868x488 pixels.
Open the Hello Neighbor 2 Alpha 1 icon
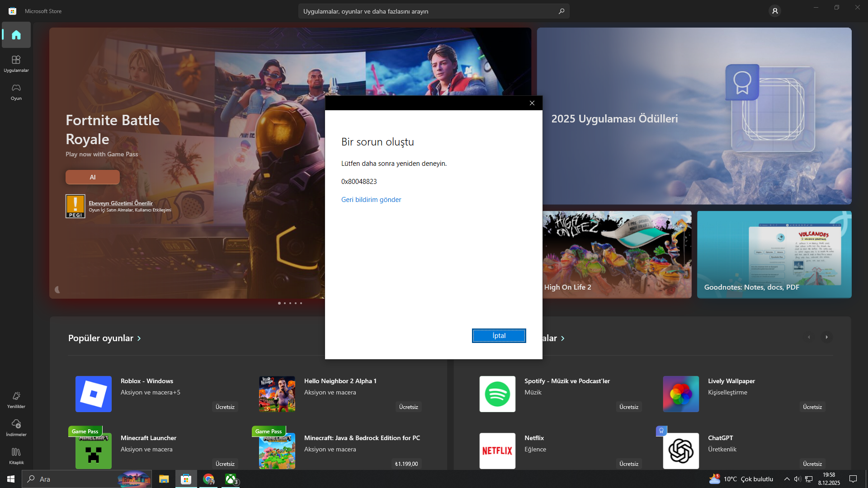pyautogui.click(x=277, y=394)
